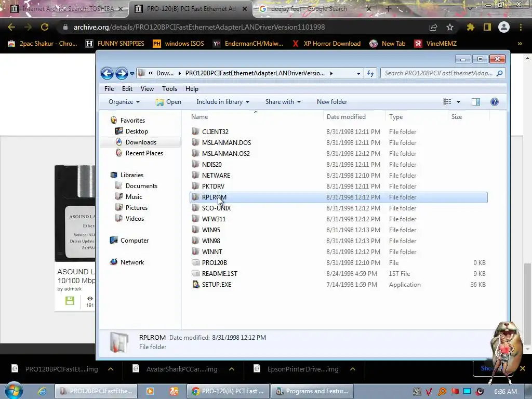532x399 pixels.
Task: Open the Programs and Features taskbar button
Action: point(312,391)
